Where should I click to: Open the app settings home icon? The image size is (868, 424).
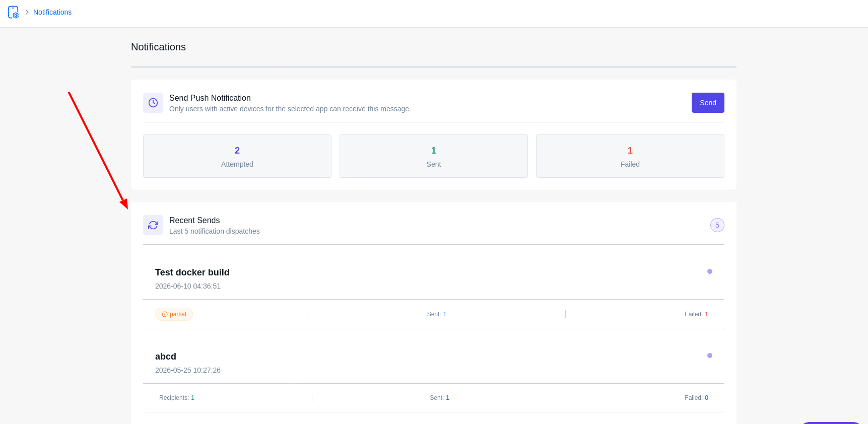13,12
